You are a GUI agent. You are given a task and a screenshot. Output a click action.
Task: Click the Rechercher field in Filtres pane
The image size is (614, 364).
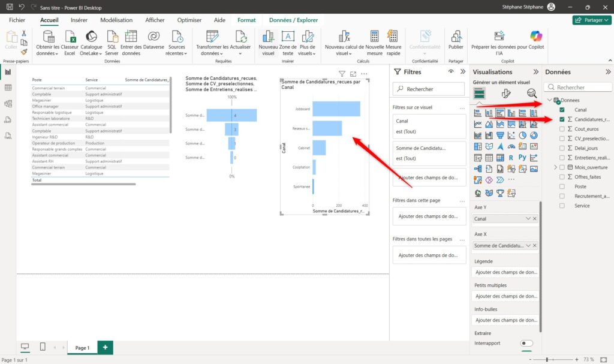(429, 89)
